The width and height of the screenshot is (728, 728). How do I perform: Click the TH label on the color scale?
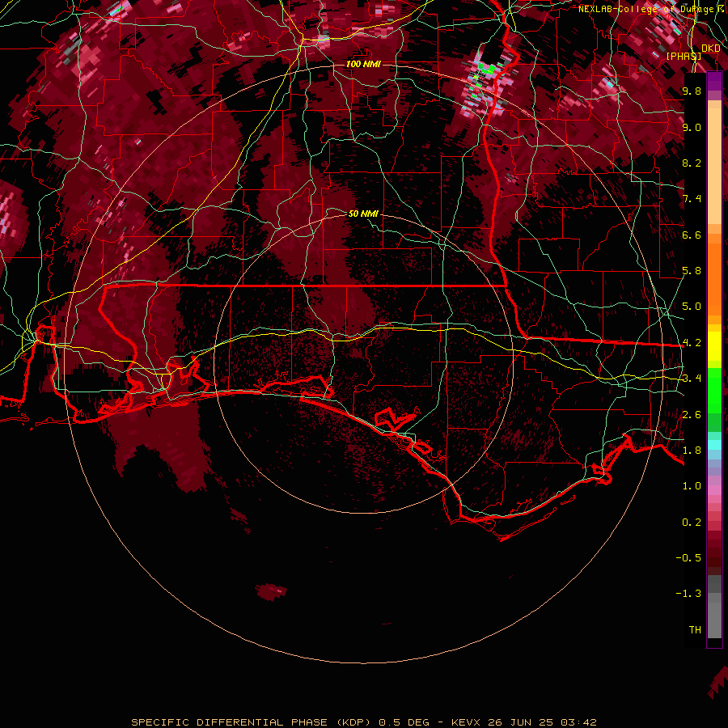coord(695,630)
